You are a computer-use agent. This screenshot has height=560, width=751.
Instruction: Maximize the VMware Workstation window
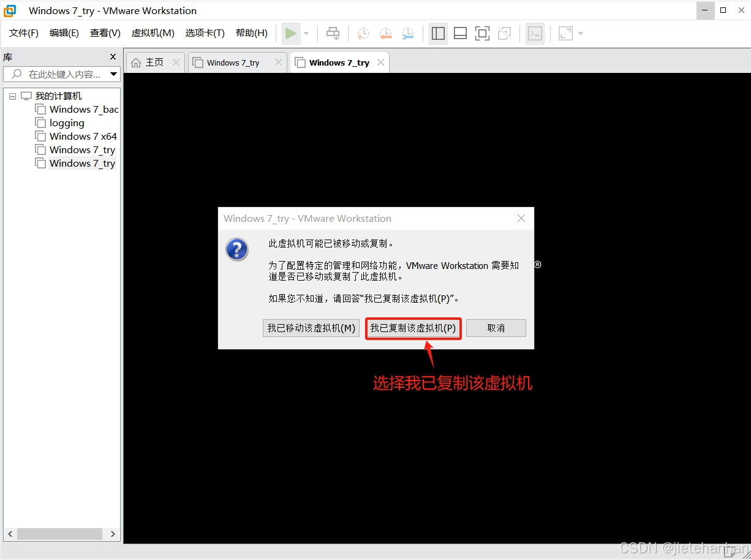(723, 10)
